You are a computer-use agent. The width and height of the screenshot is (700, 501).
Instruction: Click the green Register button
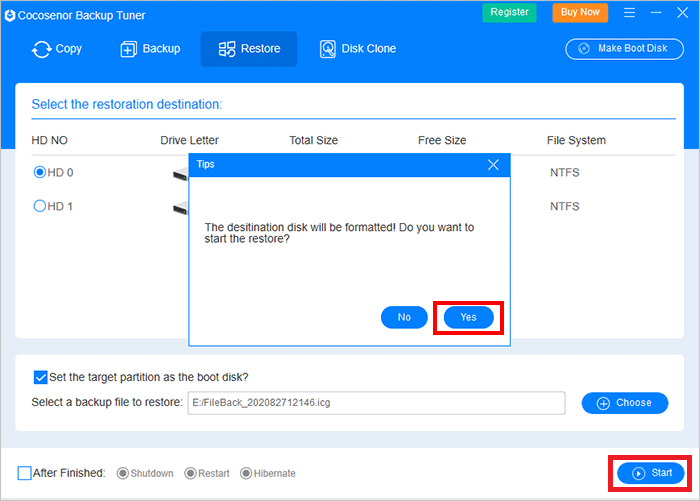509,12
